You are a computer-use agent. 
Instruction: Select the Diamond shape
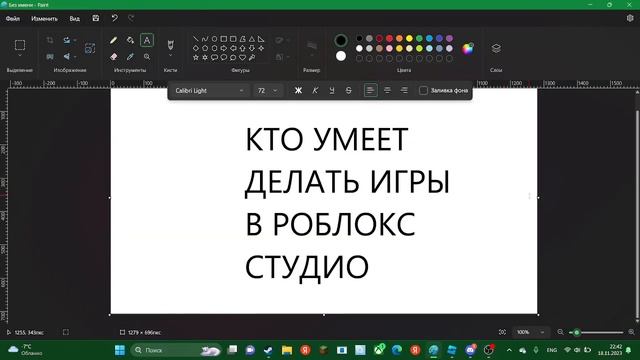pos(196,48)
